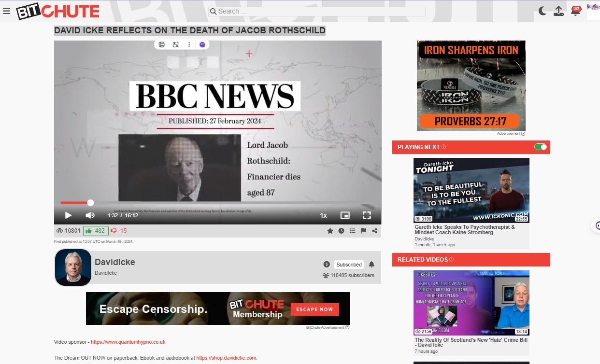Open the quantumhypno.co.uk sponsor link

click(x=128, y=342)
